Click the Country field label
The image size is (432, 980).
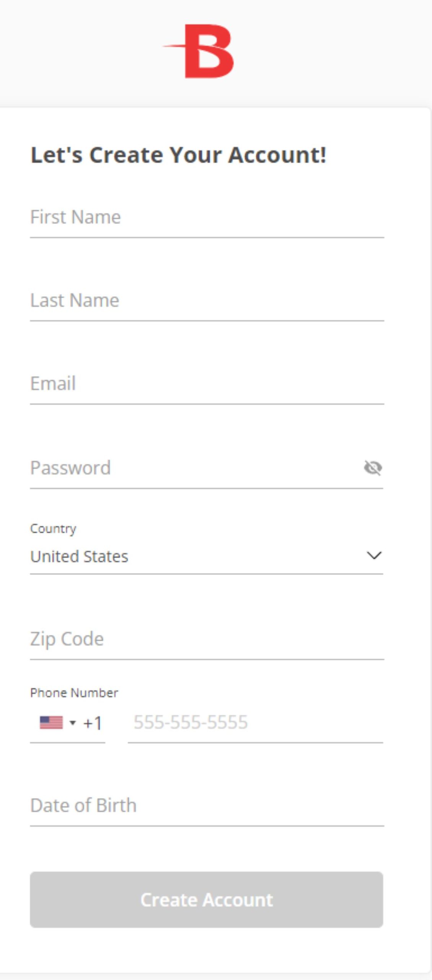[x=53, y=529]
